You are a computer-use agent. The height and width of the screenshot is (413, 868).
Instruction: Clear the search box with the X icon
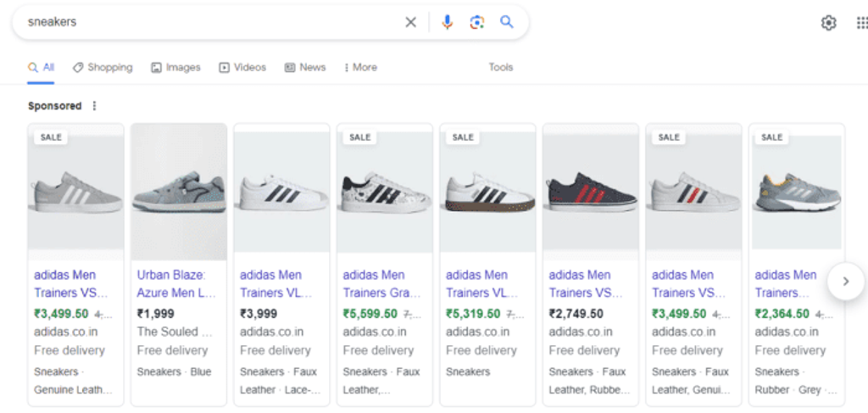[410, 22]
